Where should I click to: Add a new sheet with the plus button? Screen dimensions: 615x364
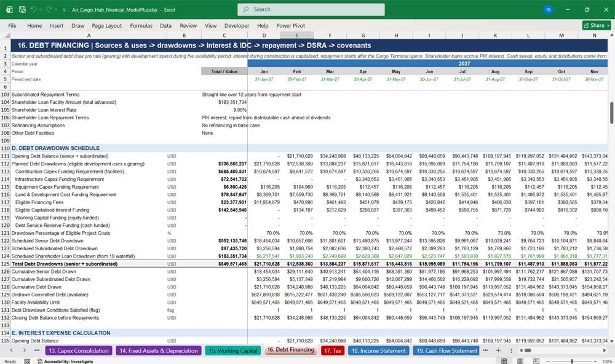click(498, 350)
